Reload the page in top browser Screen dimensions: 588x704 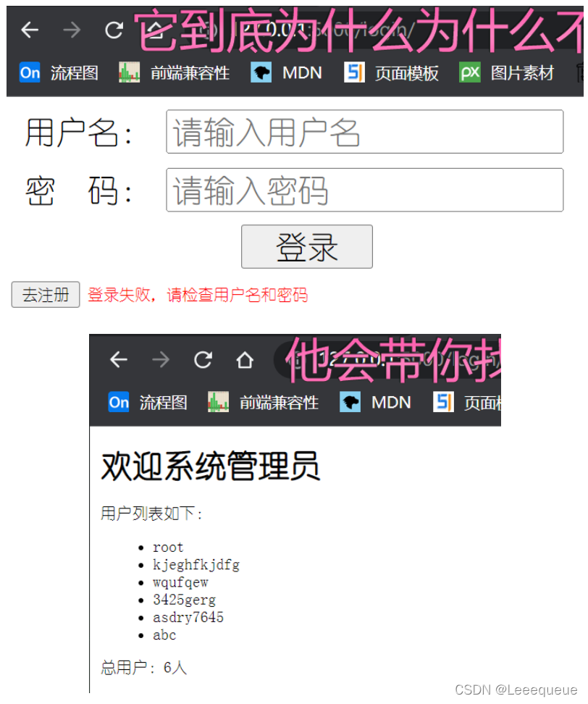pyautogui.click(x=114, y=30)
